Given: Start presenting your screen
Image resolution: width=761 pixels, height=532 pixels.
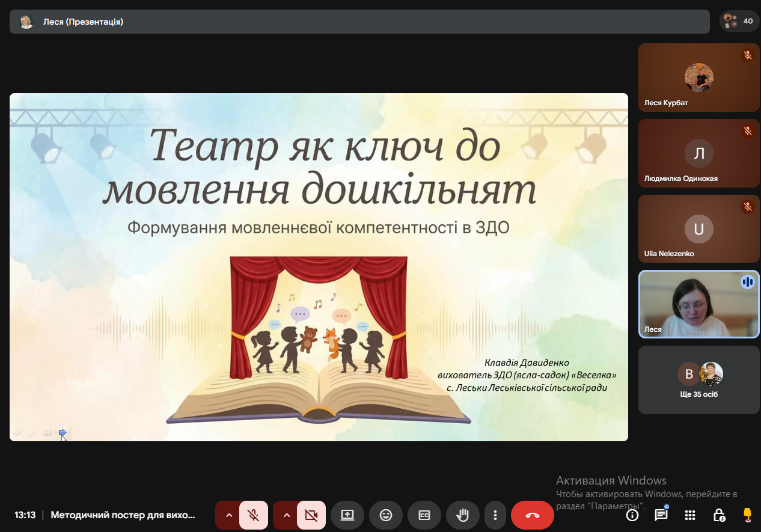Looking at the screenshot, I should 347,515.
